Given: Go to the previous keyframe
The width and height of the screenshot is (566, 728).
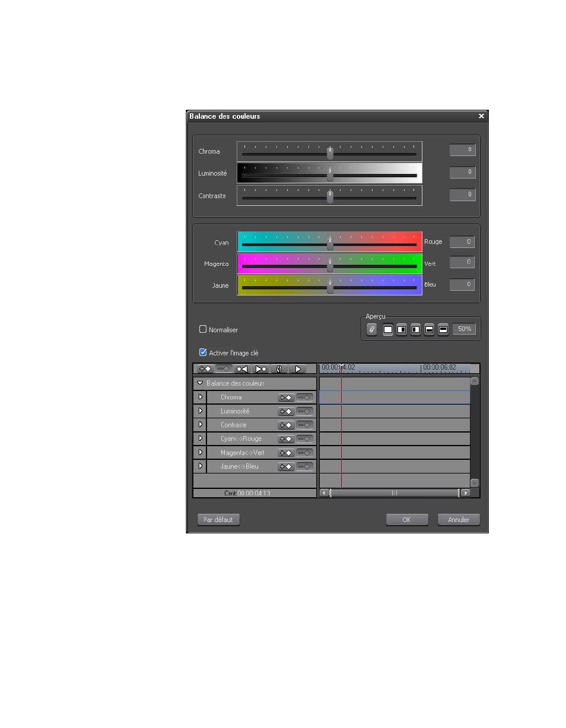Looking at the screenshot, I should coord(241,368).
